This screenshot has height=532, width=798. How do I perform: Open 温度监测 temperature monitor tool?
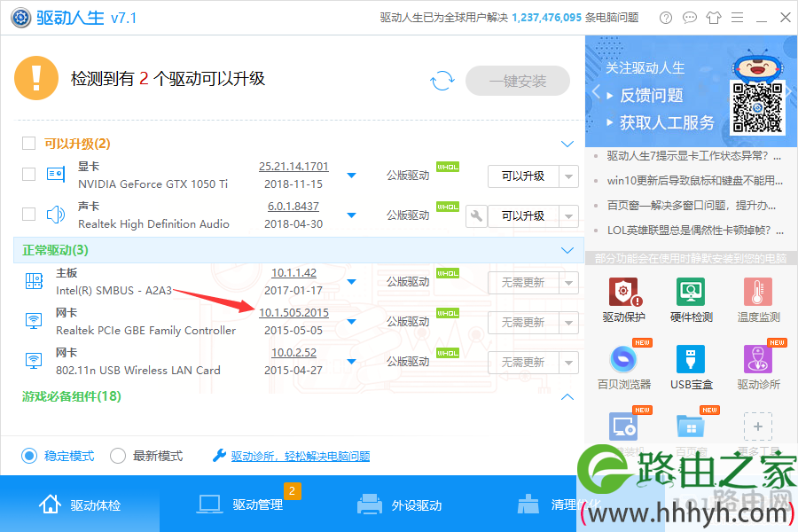[x=758, y=300]
